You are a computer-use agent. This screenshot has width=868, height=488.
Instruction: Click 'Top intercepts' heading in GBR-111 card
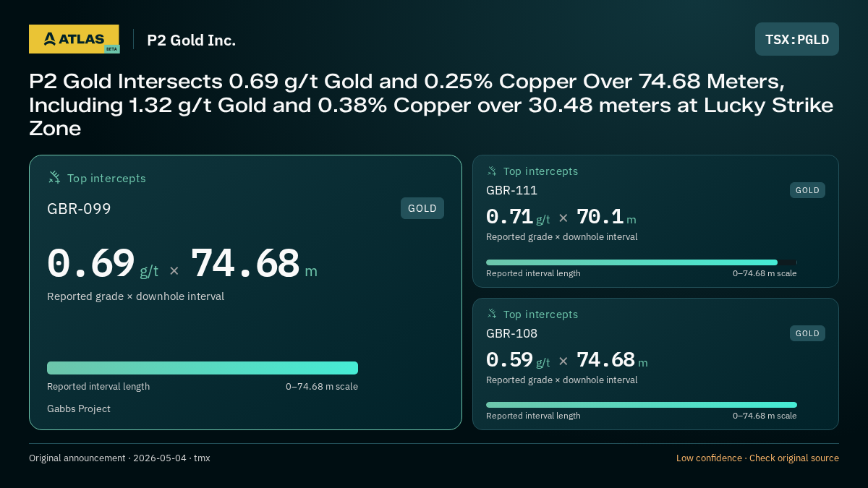pos(540,171)
